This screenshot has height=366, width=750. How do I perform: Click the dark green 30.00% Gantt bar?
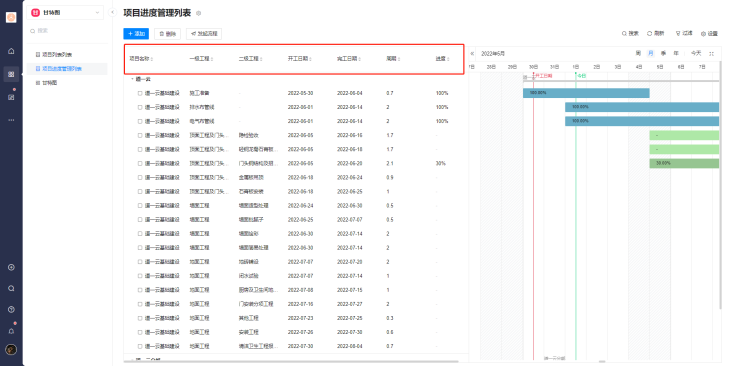click(x=684, y=164)
